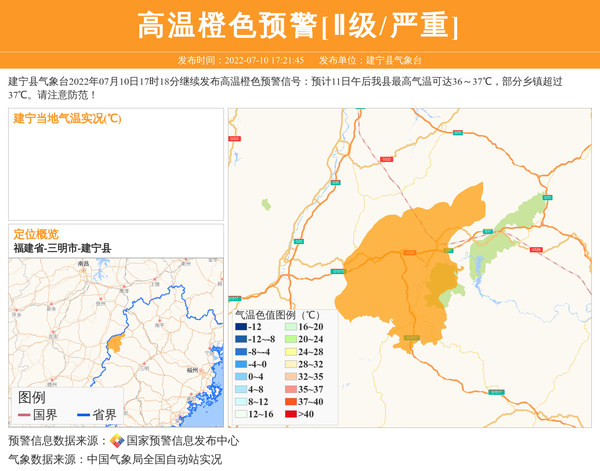This screenshot has width=600, height=471.
Task: Click the blue 省界 line symbol in legend
Action: click(83, 414)
